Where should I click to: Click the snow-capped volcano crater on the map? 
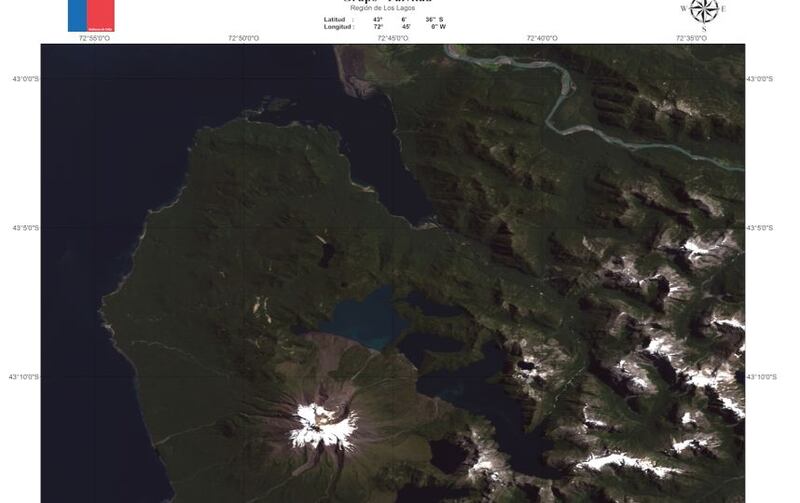pos(323,424)
